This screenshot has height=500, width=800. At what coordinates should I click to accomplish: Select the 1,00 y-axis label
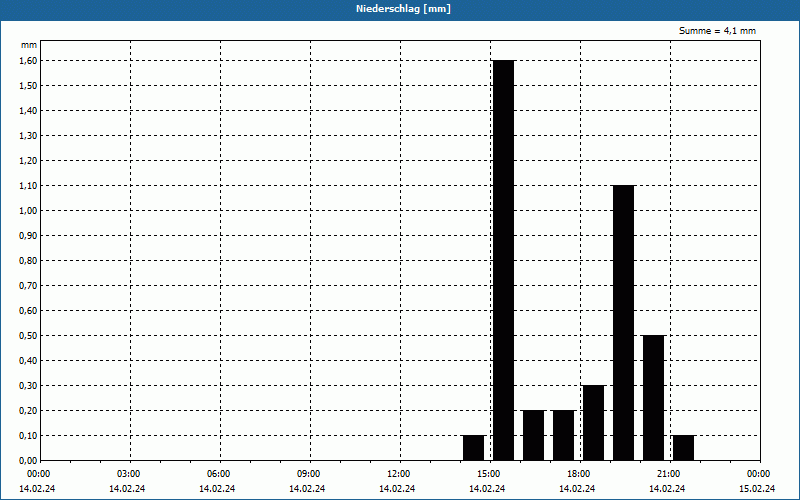[x=28, y=210]
